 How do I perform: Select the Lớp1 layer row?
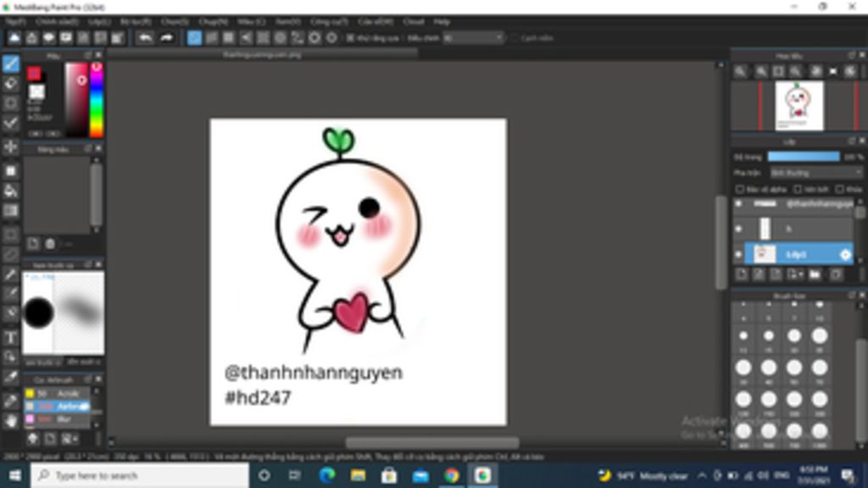(797, 254)
